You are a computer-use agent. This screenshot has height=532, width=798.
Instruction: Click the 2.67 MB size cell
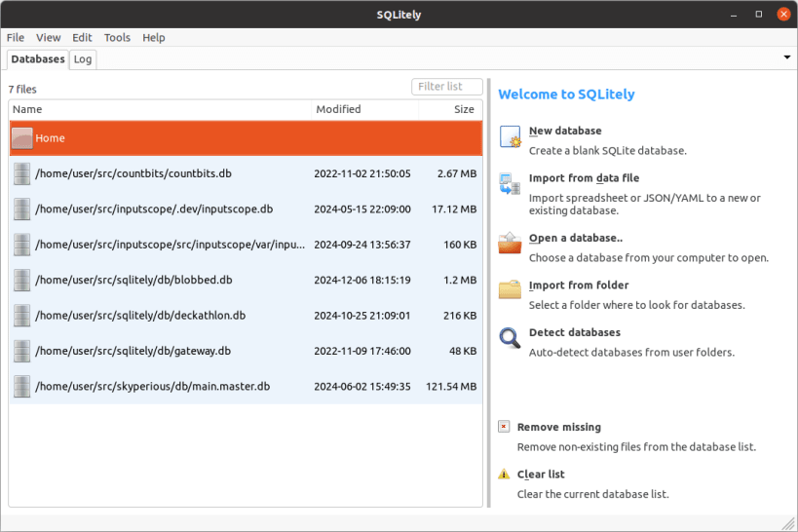(457, 173)
